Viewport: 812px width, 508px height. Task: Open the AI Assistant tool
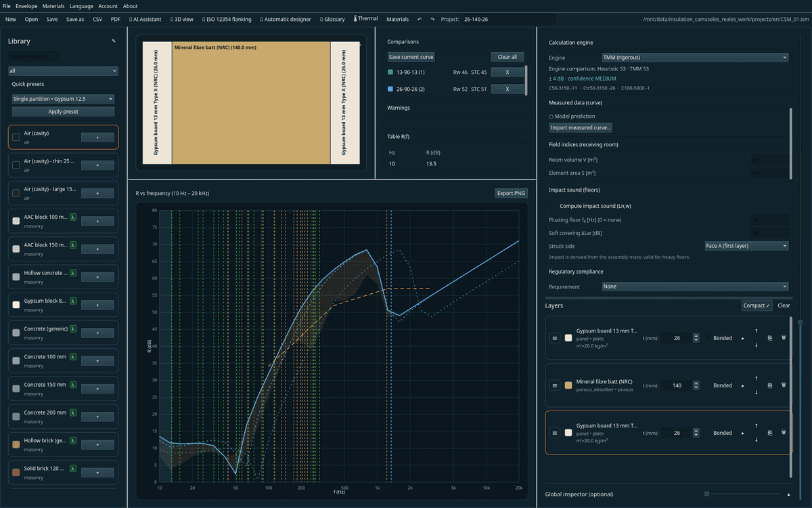[x=144, y=19]
